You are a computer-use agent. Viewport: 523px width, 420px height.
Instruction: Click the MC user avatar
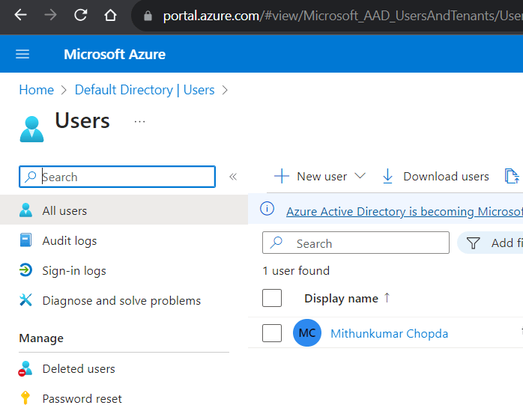pos(306,333)
